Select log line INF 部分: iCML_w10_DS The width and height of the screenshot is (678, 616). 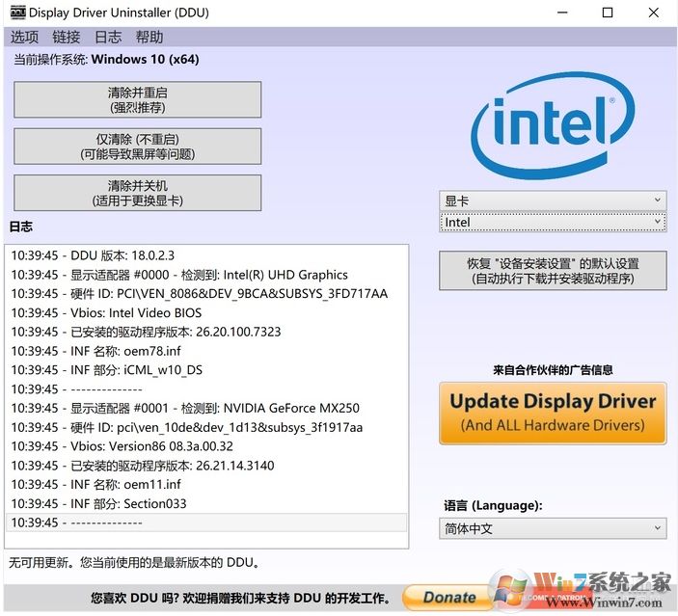pos(206,369)
